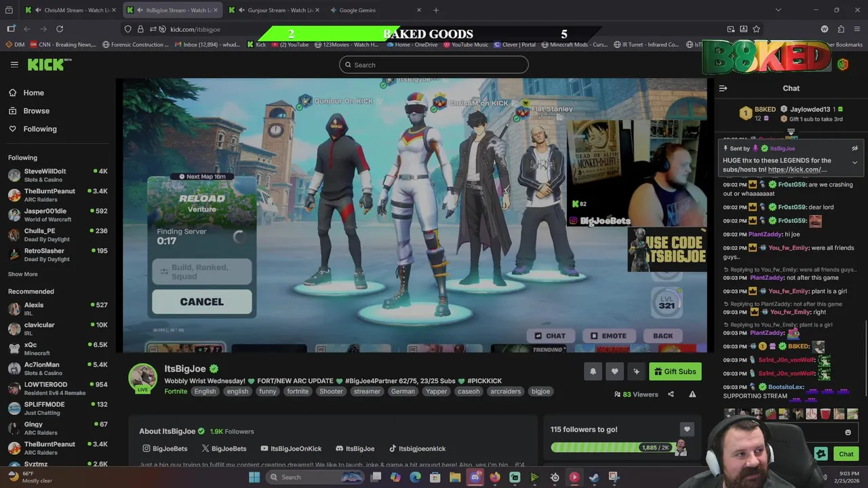The width and height of the screenshot is (868, 488).
Task: Click LOWTIERGOD channel avatar
Action: click(x=14, y=388)
